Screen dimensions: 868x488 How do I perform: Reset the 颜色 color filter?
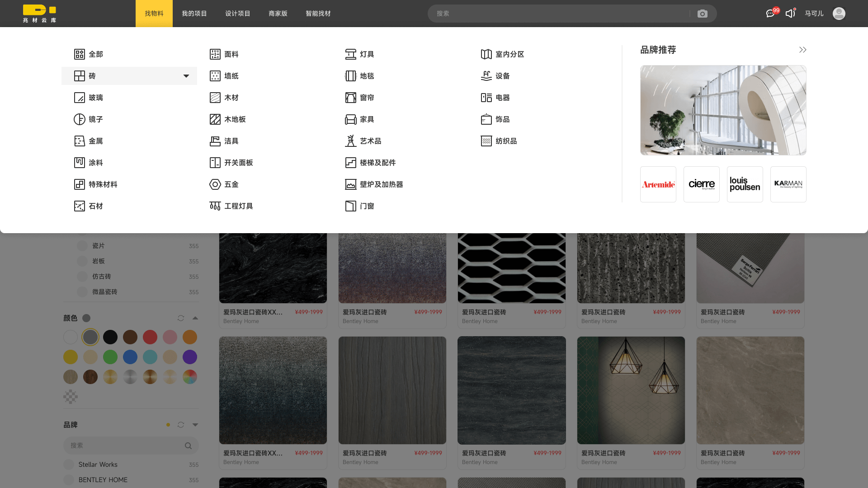(x=181, y=318)
